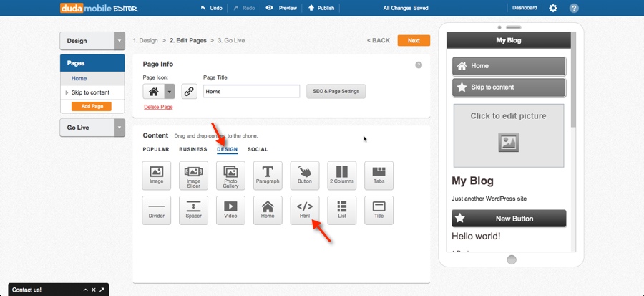
Task: Choose the Video widget
Action: tap(230, 210)
